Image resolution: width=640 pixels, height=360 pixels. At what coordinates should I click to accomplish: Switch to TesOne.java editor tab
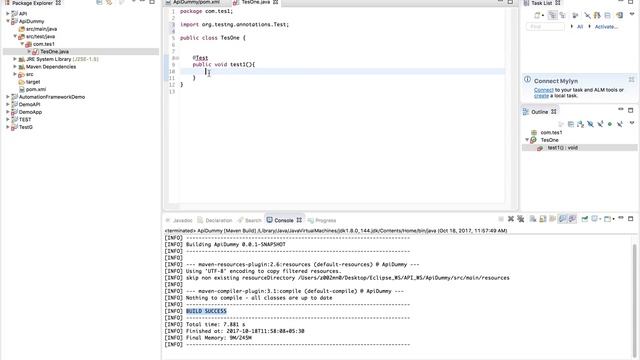(x=255, y=2)
